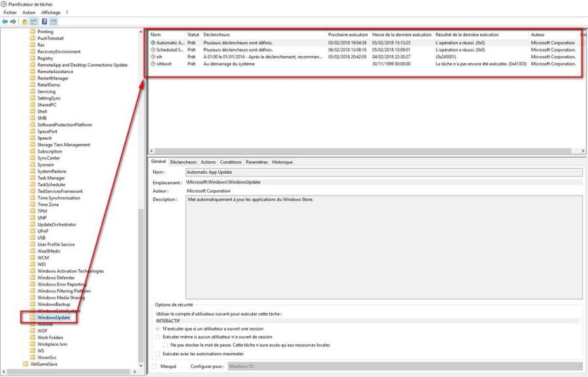
Task: Sort tasks by Prochaine exécution column
Action: (x=346, y=34)
